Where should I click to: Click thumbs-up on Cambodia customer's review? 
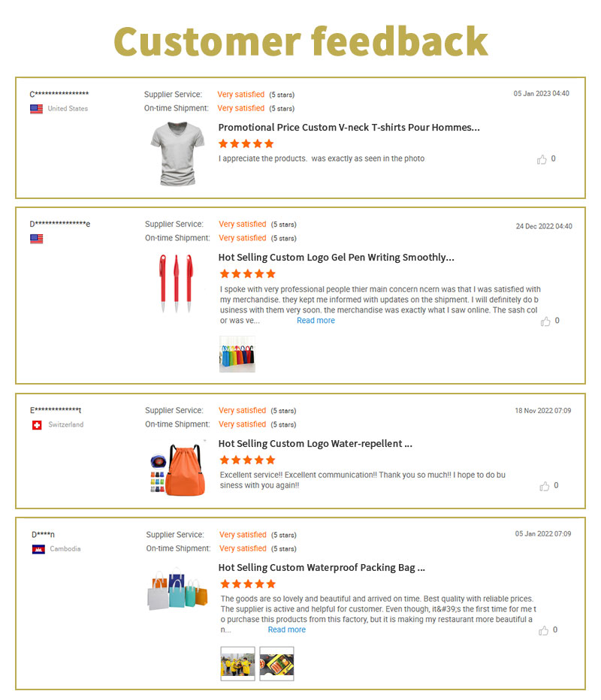(543, 630)
